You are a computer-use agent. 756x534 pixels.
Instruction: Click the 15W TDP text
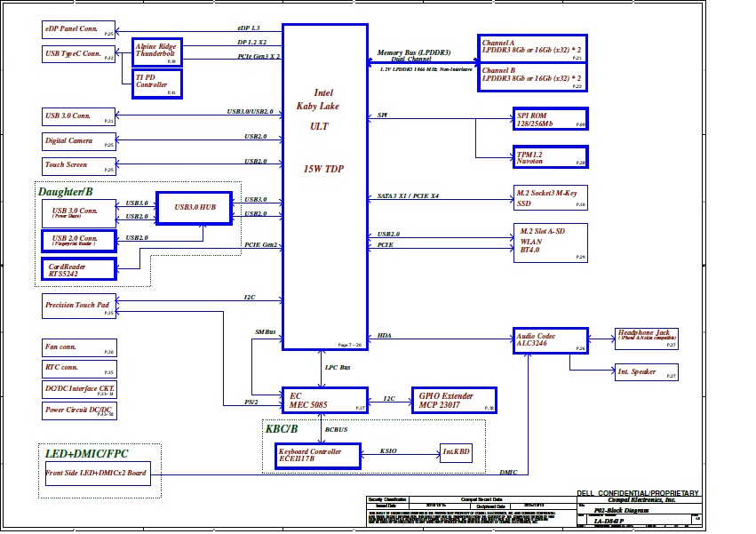[323, 169]
